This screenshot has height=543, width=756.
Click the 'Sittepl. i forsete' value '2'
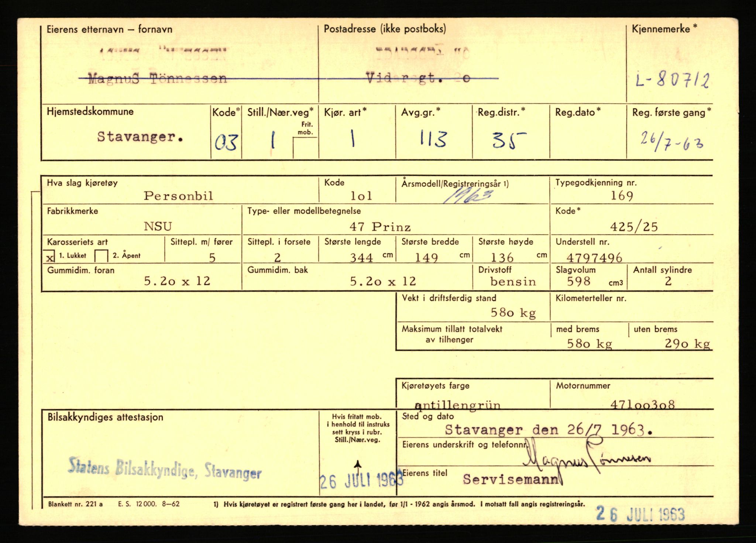coord(277,257)
